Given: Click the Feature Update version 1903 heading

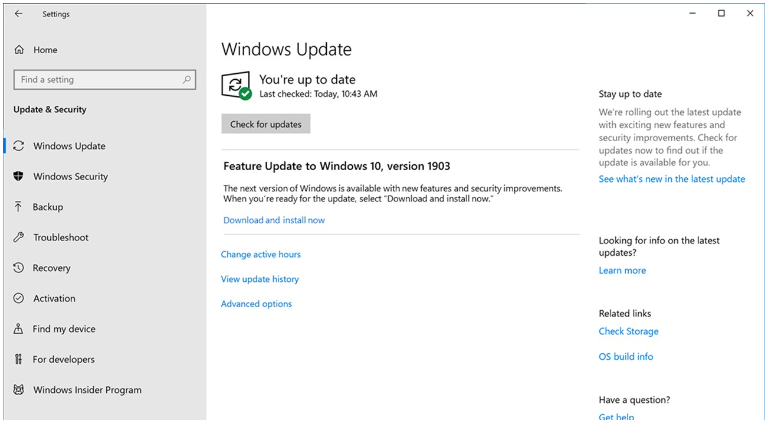Looking at the screenshot, I should [336, 166].
